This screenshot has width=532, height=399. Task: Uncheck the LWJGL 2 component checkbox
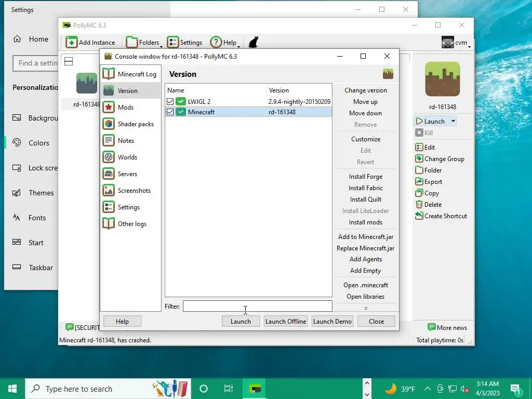(170, 101)
